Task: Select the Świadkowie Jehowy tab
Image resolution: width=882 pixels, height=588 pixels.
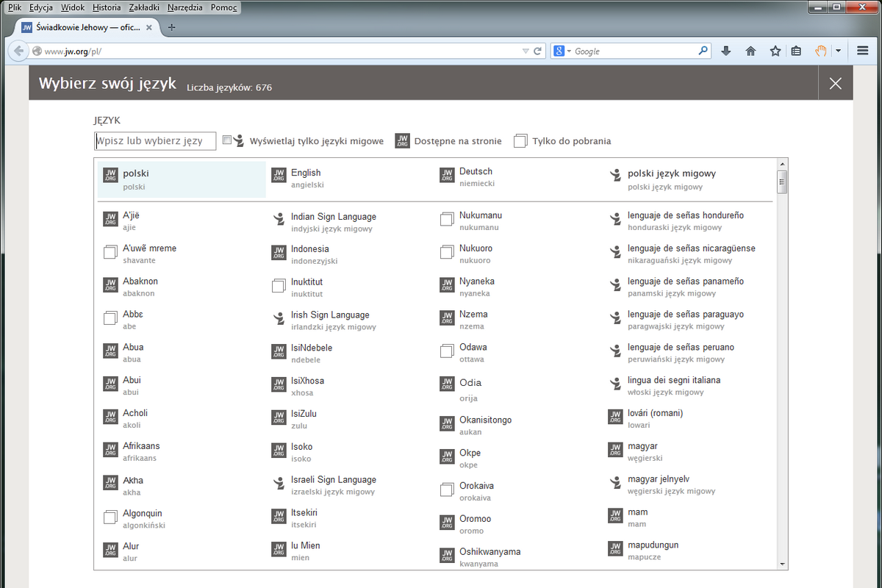Action: 87,27
